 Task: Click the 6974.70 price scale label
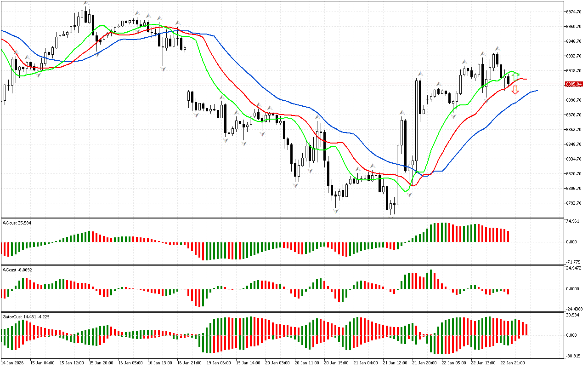point(575,11)
